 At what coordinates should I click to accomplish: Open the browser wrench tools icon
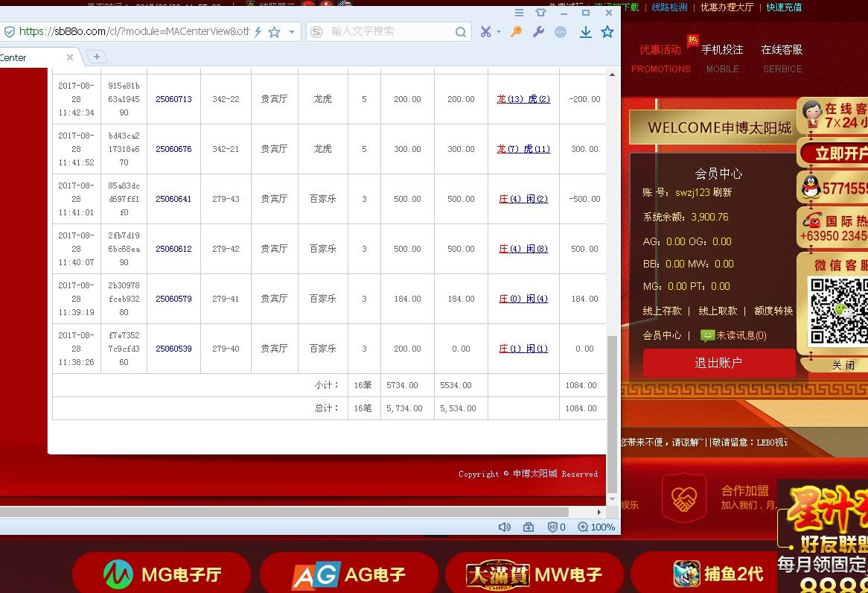point(537,33)
